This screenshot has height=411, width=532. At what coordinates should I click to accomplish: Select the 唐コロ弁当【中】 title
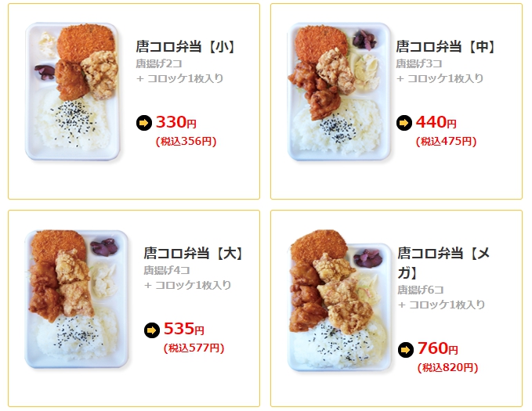(446, 46)
